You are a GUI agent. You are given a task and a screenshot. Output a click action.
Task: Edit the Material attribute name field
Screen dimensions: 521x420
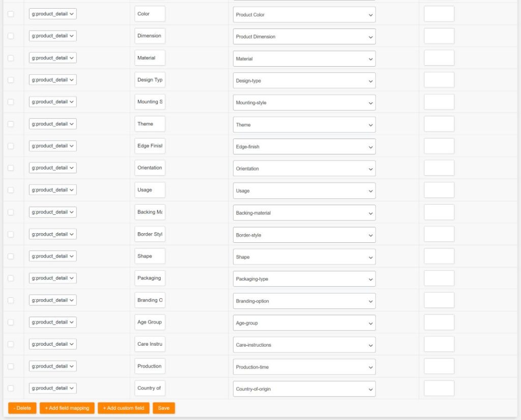(x=150, y=58)
